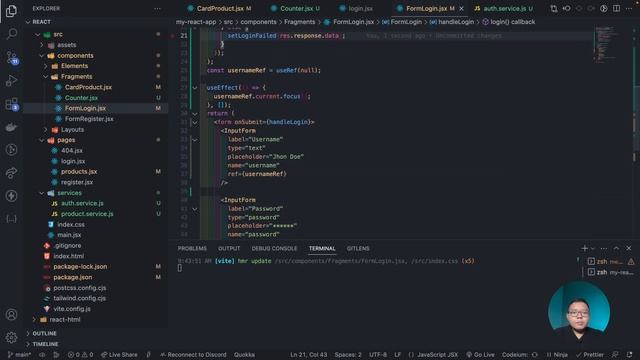
Task: Switch to the CardProduct.jsx editor tab
Action: click(x=219, y=8)
